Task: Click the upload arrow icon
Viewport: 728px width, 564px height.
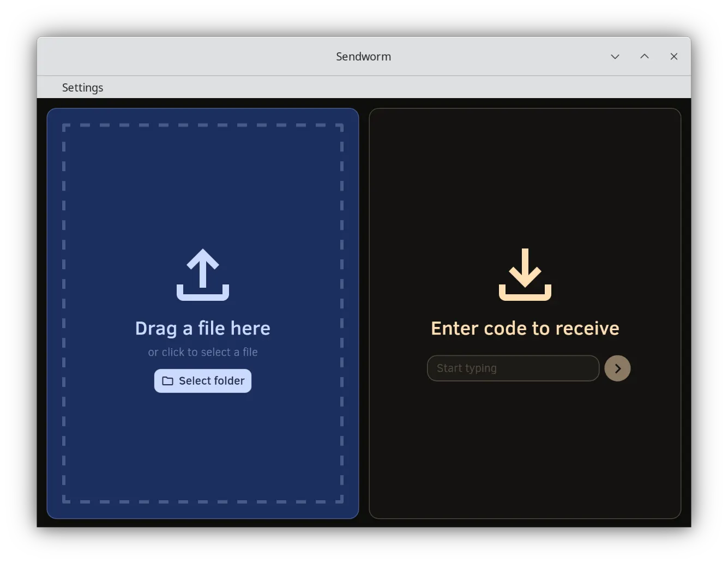Action: click(x=203, y=275)
